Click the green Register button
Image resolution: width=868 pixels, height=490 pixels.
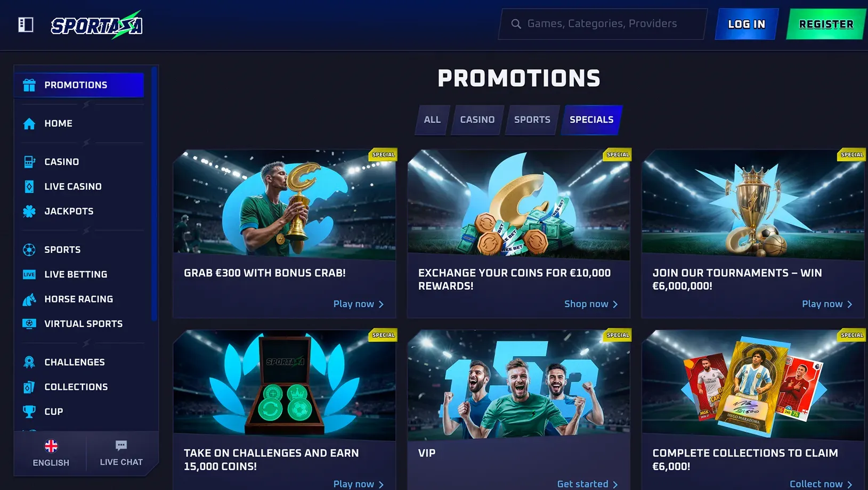pyautogui.click(x=826, y=24)
